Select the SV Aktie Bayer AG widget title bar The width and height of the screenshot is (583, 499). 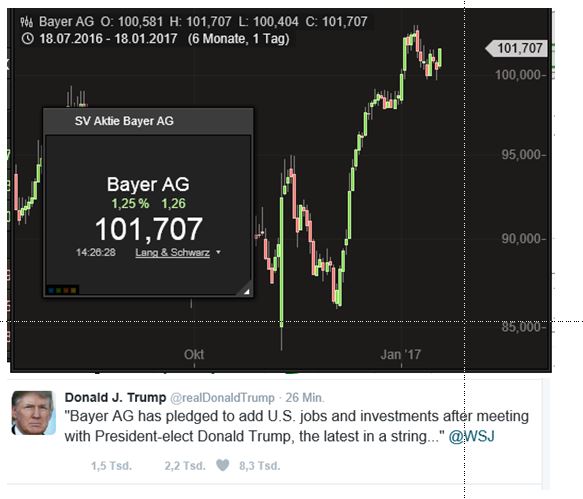[148, 121]
